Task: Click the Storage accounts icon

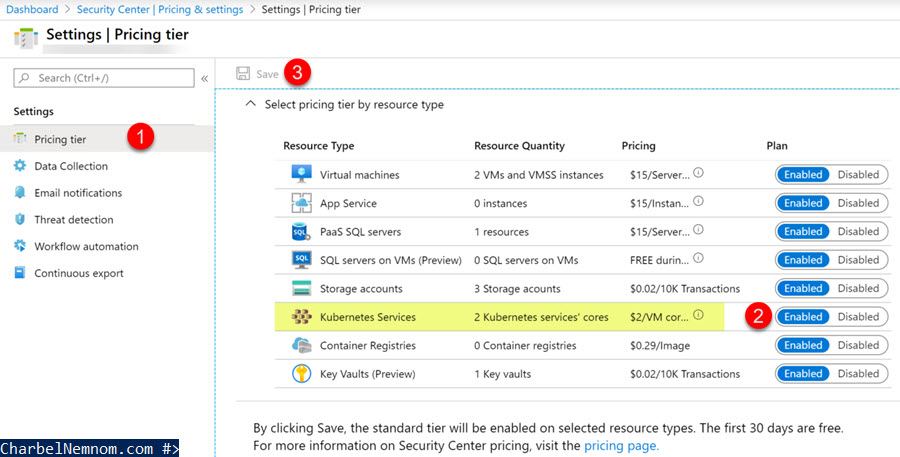Action: tap(301, 288)
